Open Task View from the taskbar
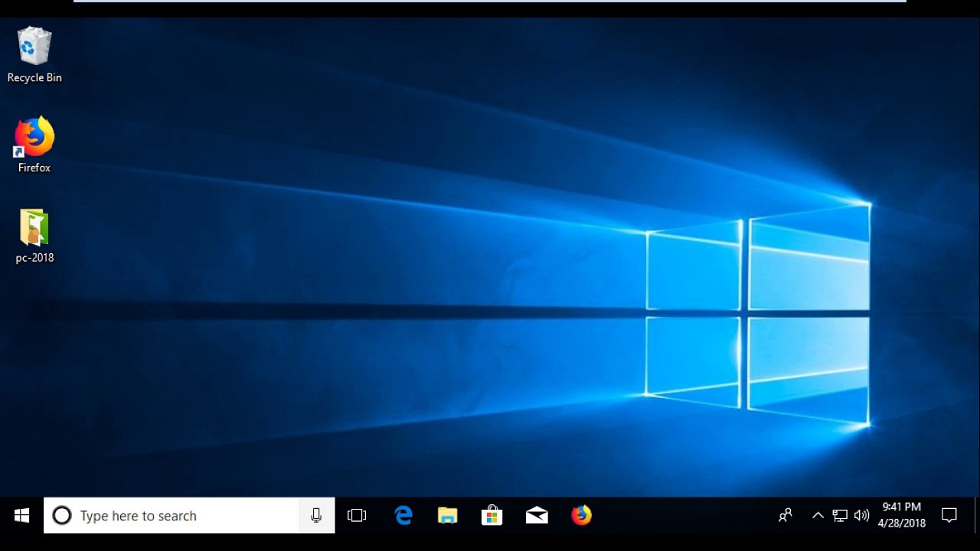The image size is (980, 551). [357, 516]
